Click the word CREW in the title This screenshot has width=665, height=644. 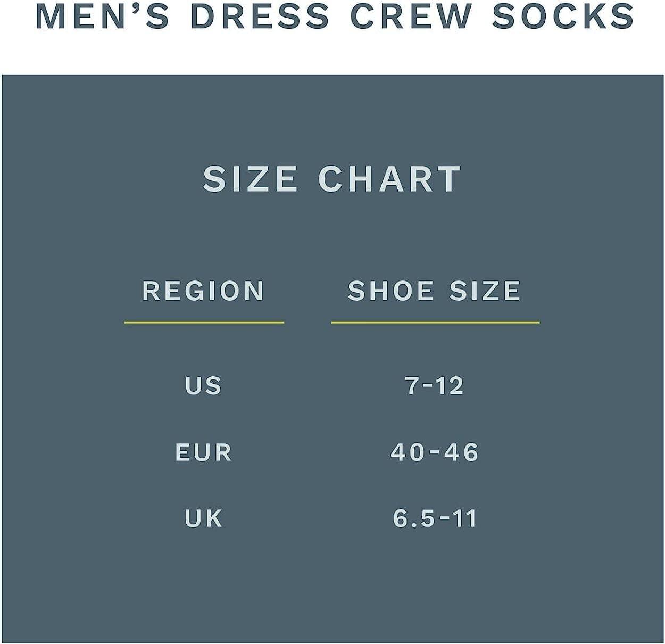pos(411,15)
